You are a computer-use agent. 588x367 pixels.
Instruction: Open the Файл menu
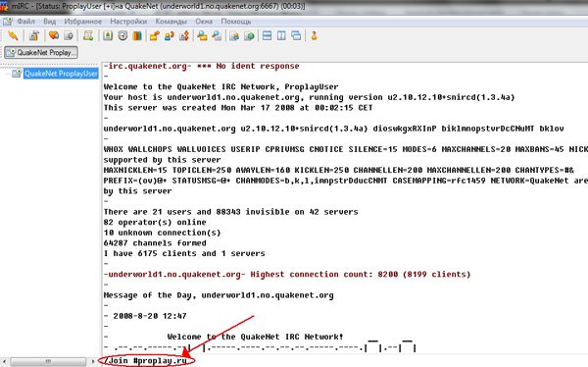click(25, 22)
